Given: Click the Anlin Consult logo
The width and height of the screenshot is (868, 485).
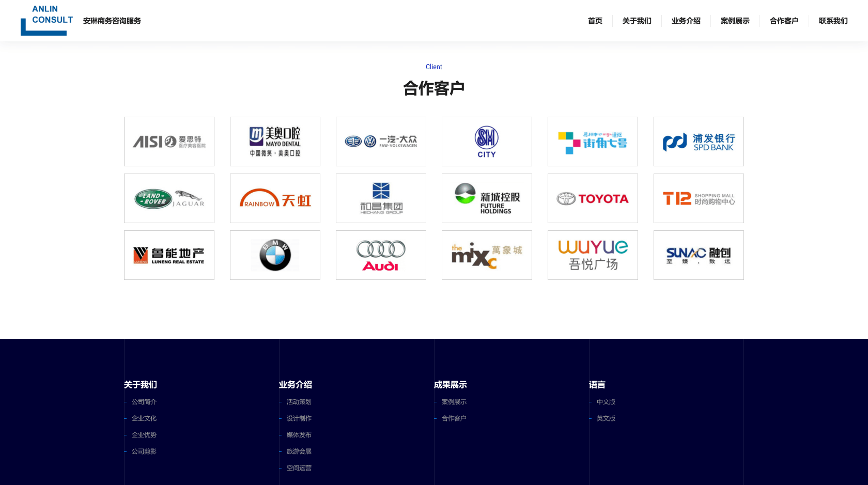Looking at the screenshot, I should (47, 20).
